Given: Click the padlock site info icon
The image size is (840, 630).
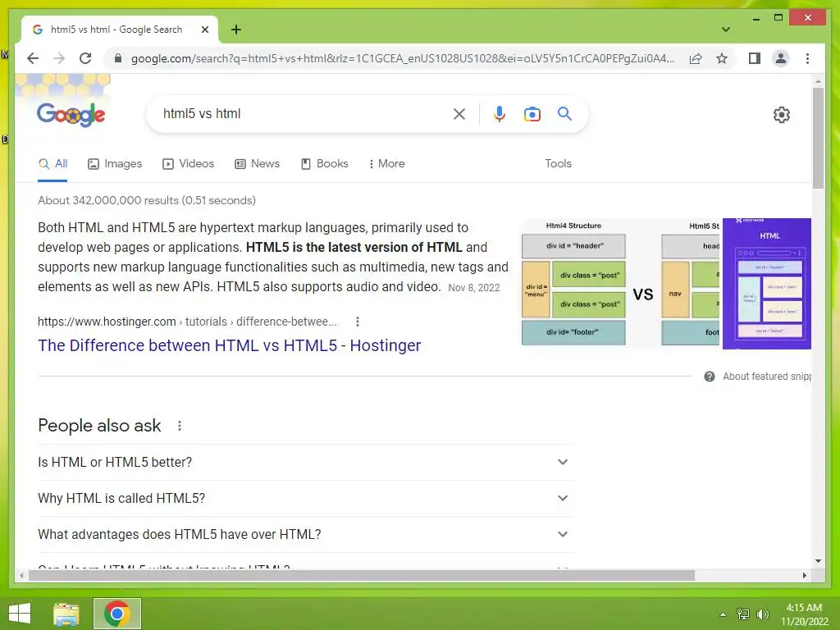Looking at the screenshot, I should click(118, 58).
